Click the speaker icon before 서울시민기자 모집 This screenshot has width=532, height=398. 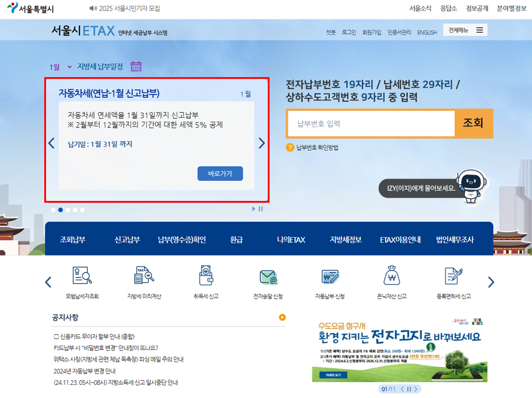(x=93, y=8)
